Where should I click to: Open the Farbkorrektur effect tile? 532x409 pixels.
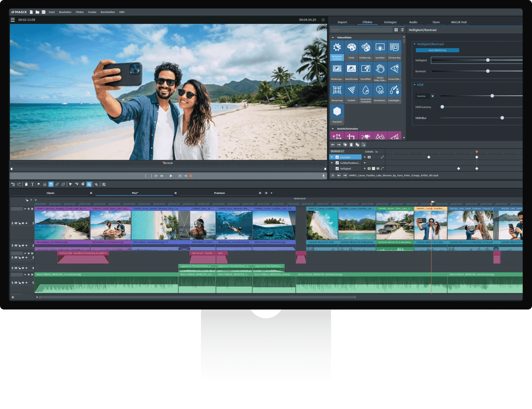tap(366, 50)
